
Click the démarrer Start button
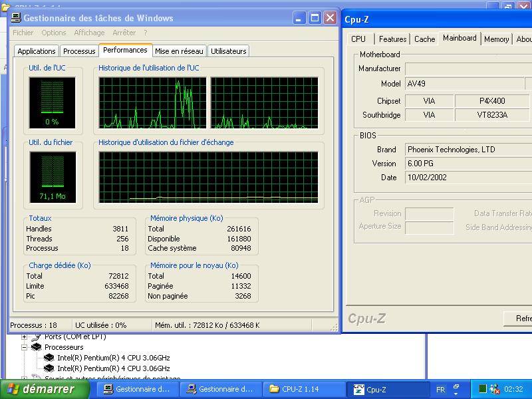40,390
